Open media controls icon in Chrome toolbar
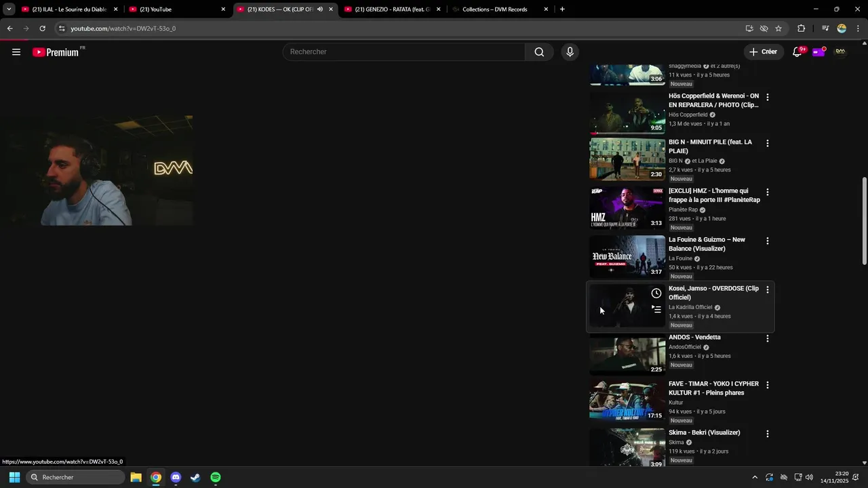Image resolution: width=868 pixels, height=488 pixels. (x=825, y=28)
